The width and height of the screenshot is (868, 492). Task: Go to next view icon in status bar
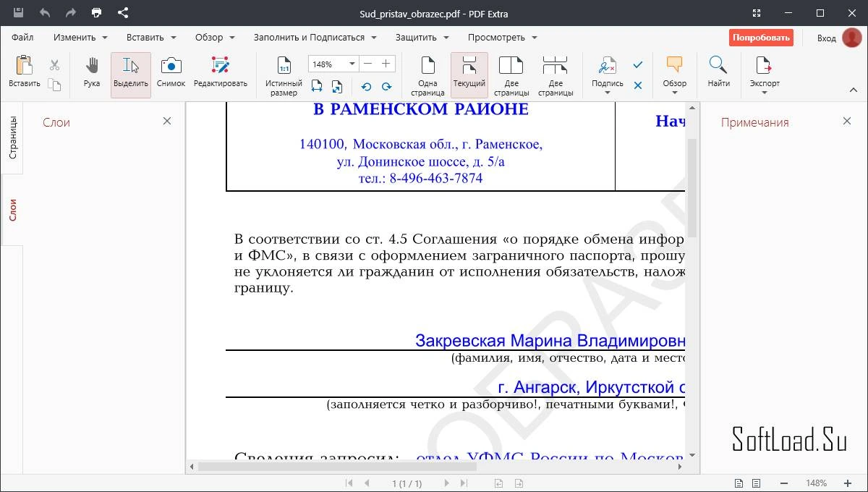[519, 483]
